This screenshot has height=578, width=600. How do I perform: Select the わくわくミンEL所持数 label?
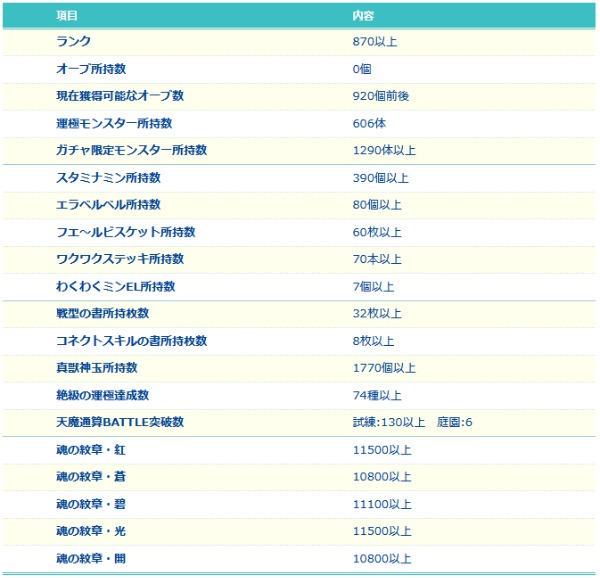116,286
